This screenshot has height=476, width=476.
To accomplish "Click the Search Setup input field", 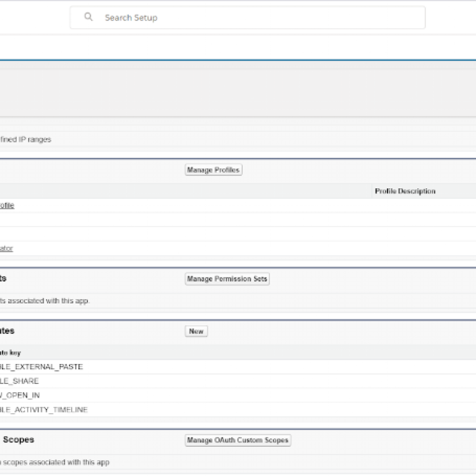I will (247, 18).
